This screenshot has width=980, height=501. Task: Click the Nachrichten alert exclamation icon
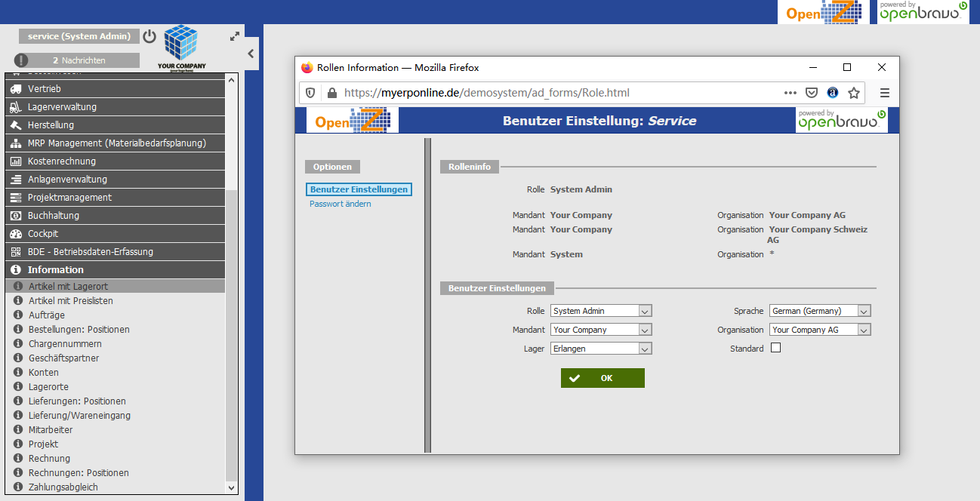coord(21,60)
